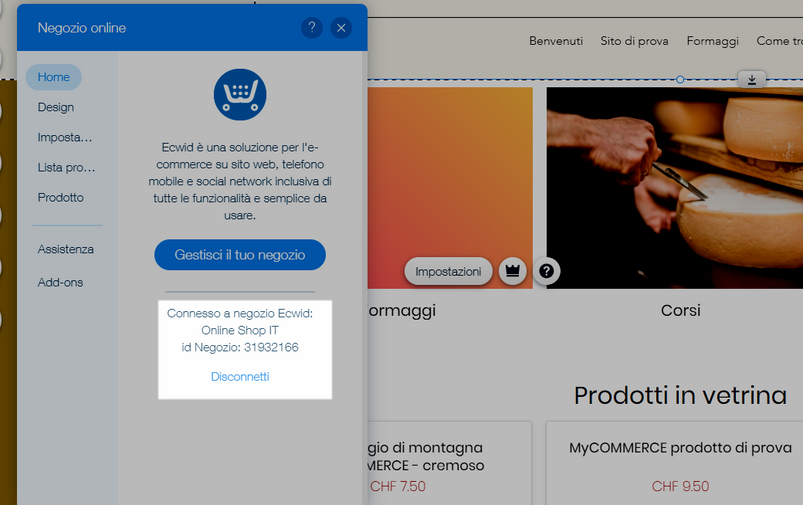
Task: Open the Assistenza section
Action: coord(66,249)
